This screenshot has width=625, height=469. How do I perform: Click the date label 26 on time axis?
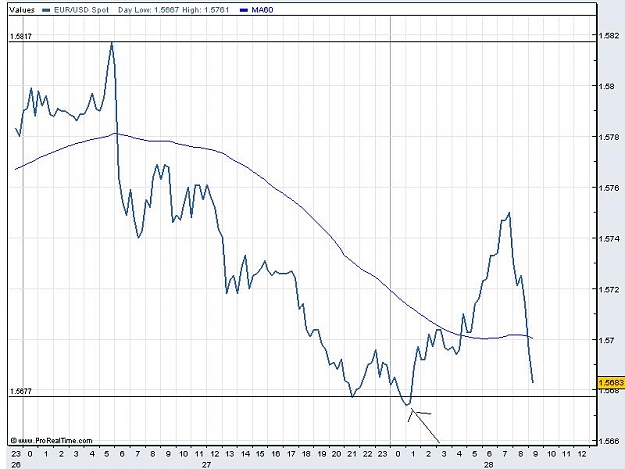16,465
